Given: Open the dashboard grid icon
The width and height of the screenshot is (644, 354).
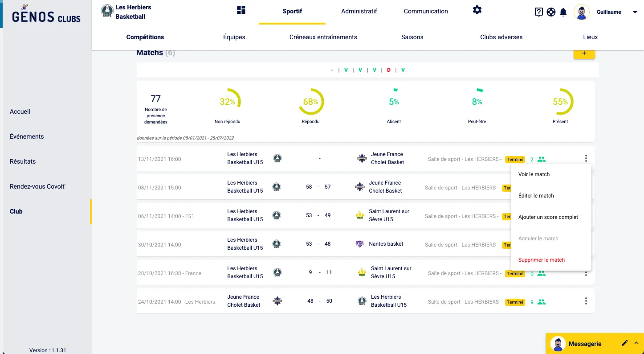Looking at the screenshot, I should [241, 10].
